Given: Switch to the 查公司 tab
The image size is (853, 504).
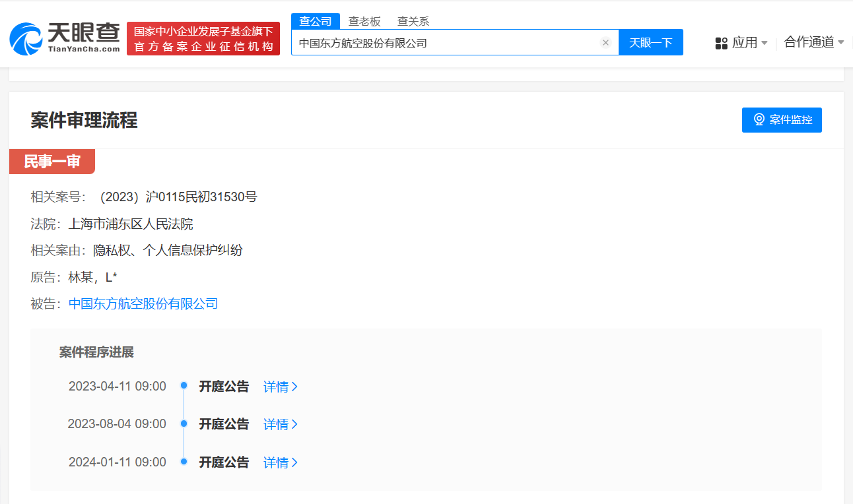Looking at the screenshot, I should [x=316, y=20].
